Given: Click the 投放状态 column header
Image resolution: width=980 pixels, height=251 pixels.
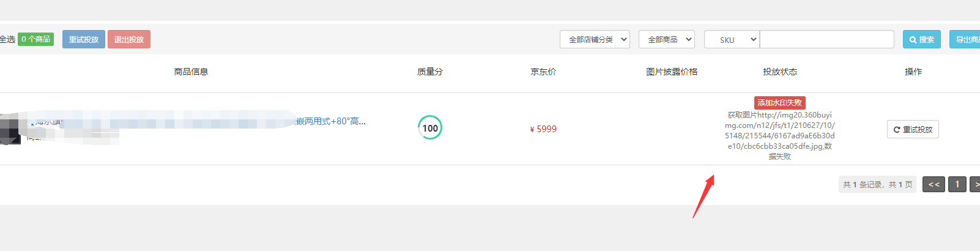Looking at the screenshot, I should [x=780, y=72].
